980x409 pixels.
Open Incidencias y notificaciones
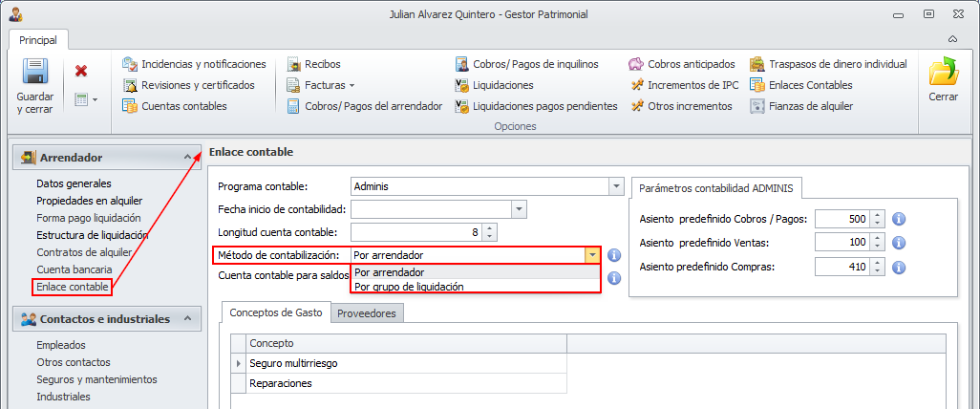click(132, 64)
